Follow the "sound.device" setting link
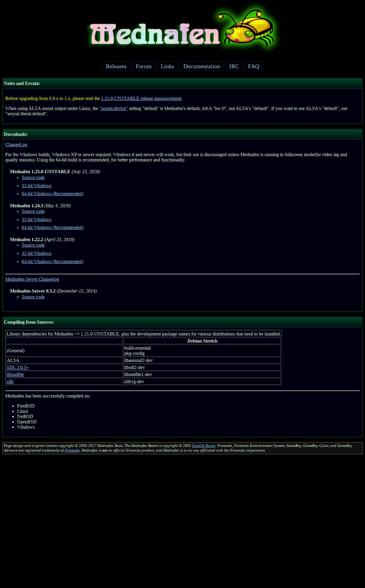 [x=113, y=108]
